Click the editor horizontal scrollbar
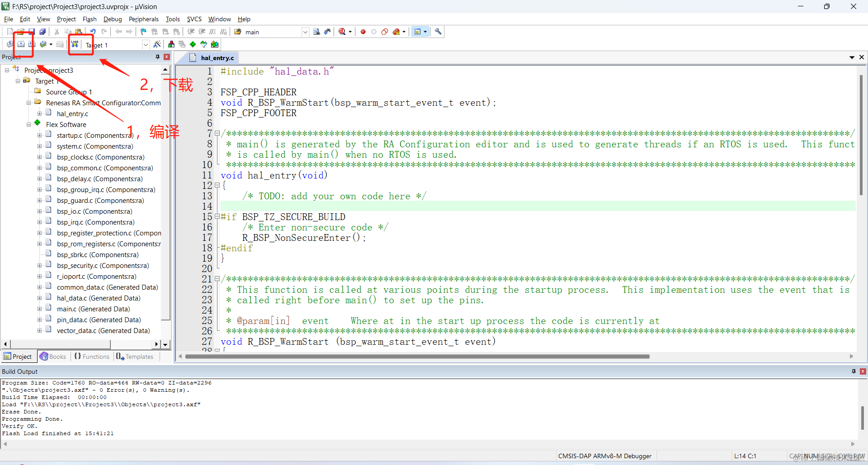 (417, 357)
